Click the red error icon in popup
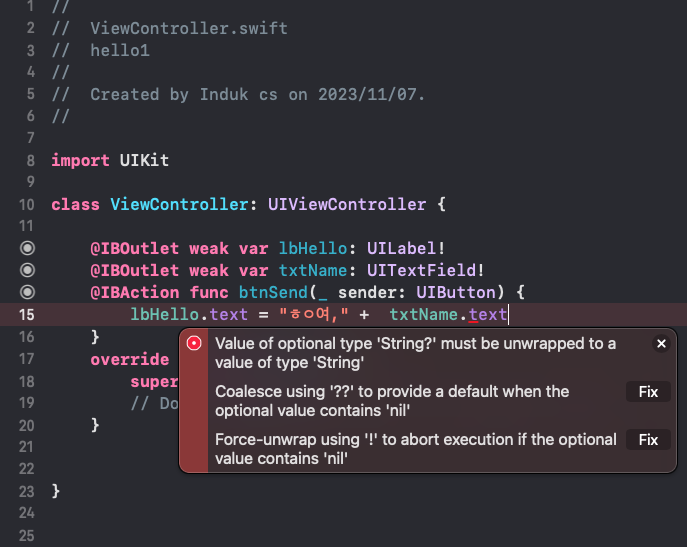Image resolution: width=687 pixels, height=547 pixels. pos(194,343)
